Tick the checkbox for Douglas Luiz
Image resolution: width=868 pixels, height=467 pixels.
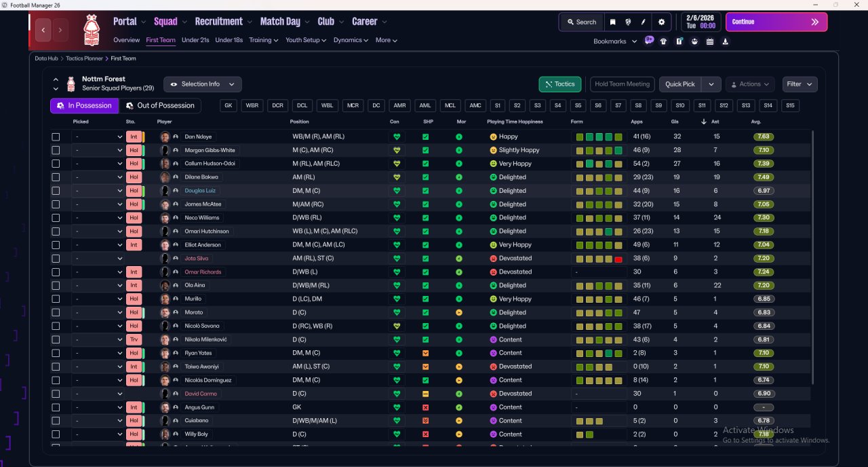(56, 191)
